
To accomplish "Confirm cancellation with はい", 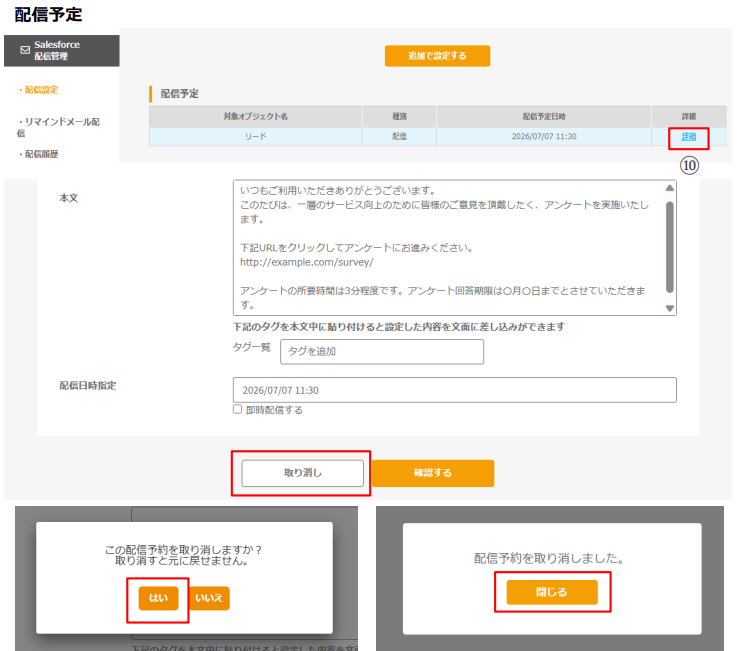I will point(158,598).
